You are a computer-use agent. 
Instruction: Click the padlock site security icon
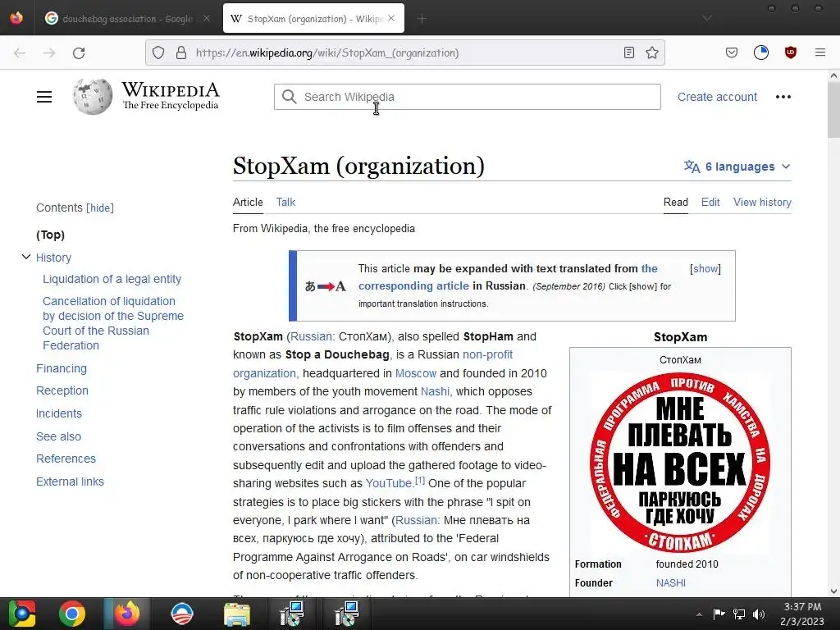pos(181,52)
